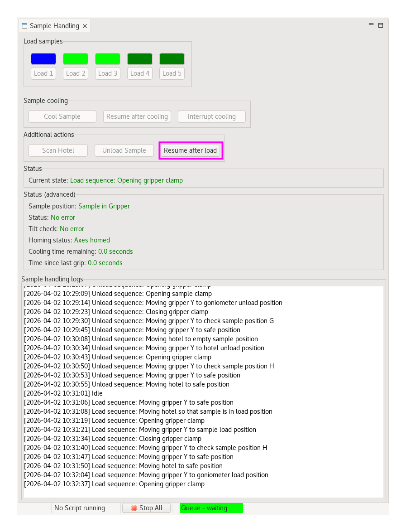The image size is (406, 532).
Task: Click the dark green sample 5 indicator
Action: click(x=172, y=59)
